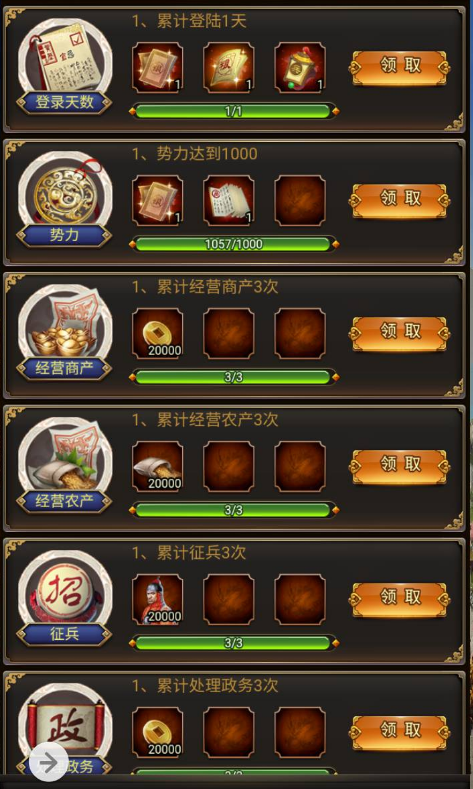Tap the 1057/1000 势力 progress bar
473x789 pixels.
[x=233, y=245]
